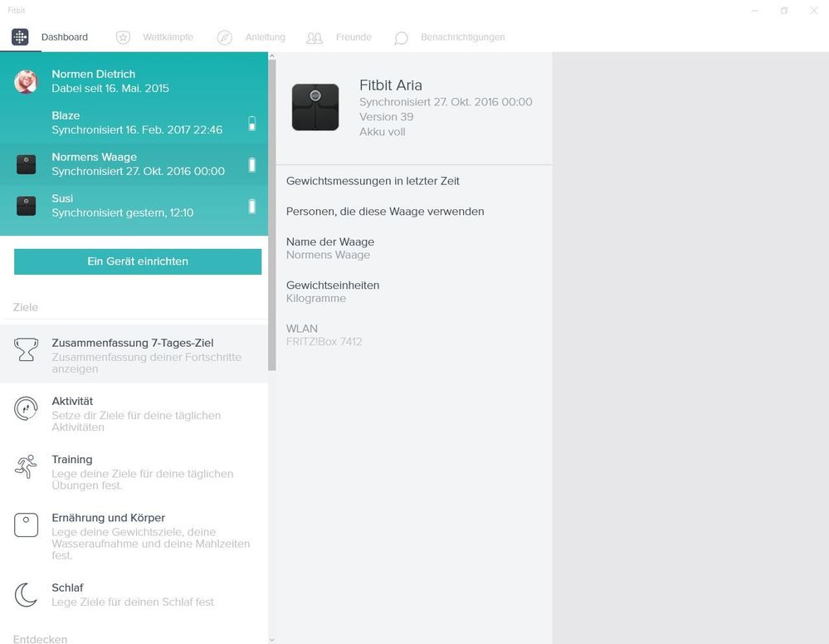Screen dimensions: 829x644
Task: Click the Ernährung und Körper scale icon
Action: [26, 525]
